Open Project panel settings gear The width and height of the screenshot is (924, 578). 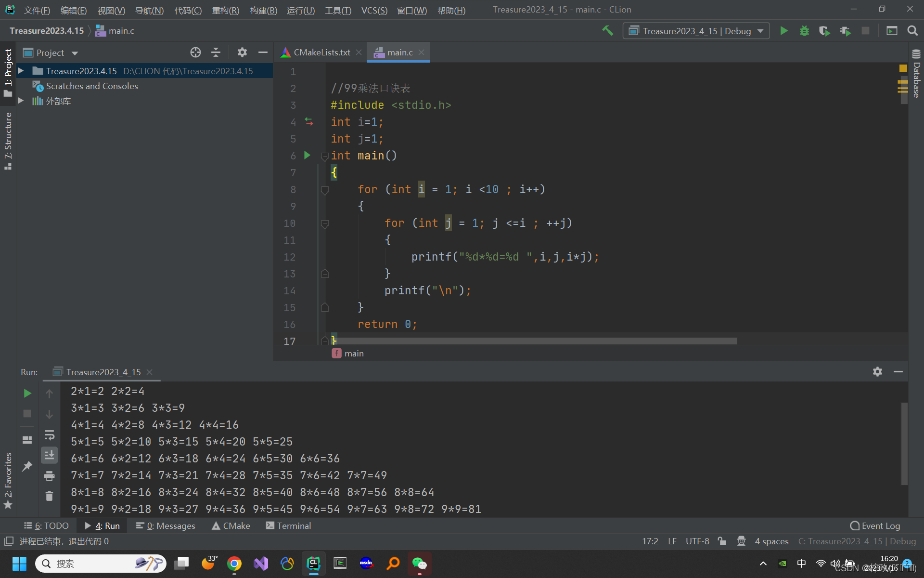tap(242, 53)
